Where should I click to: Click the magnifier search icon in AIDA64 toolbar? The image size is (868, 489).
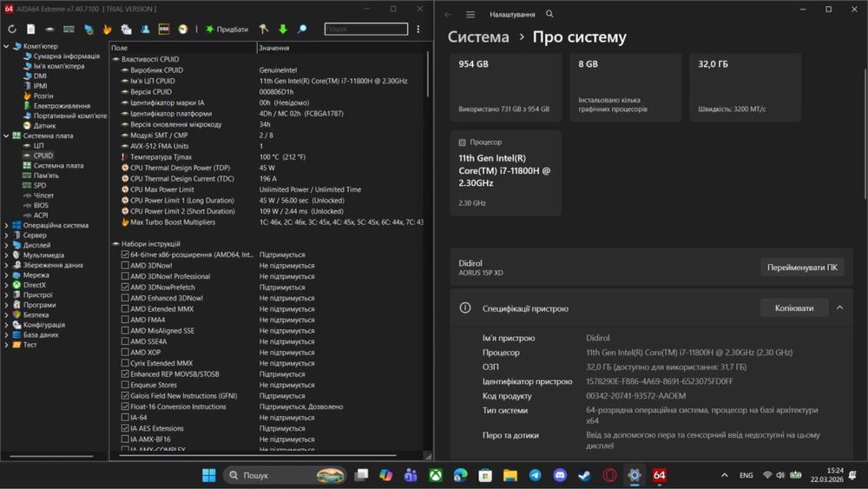coord(302,30)
